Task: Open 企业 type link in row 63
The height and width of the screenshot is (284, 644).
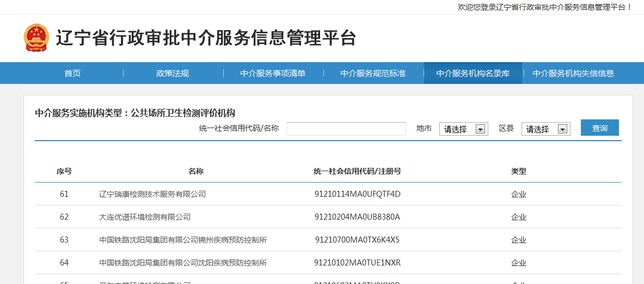Action: click(x=519, y=240)
